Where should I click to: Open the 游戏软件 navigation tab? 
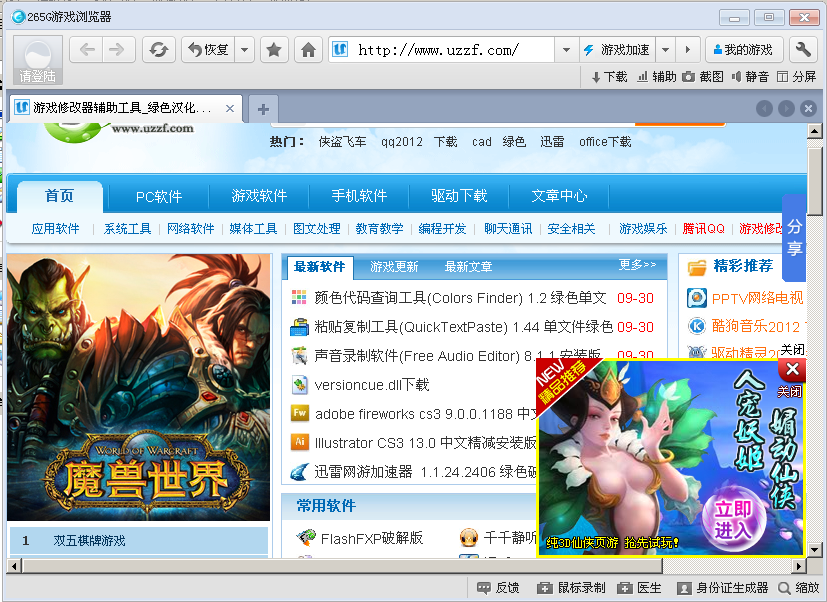point(259,196)
